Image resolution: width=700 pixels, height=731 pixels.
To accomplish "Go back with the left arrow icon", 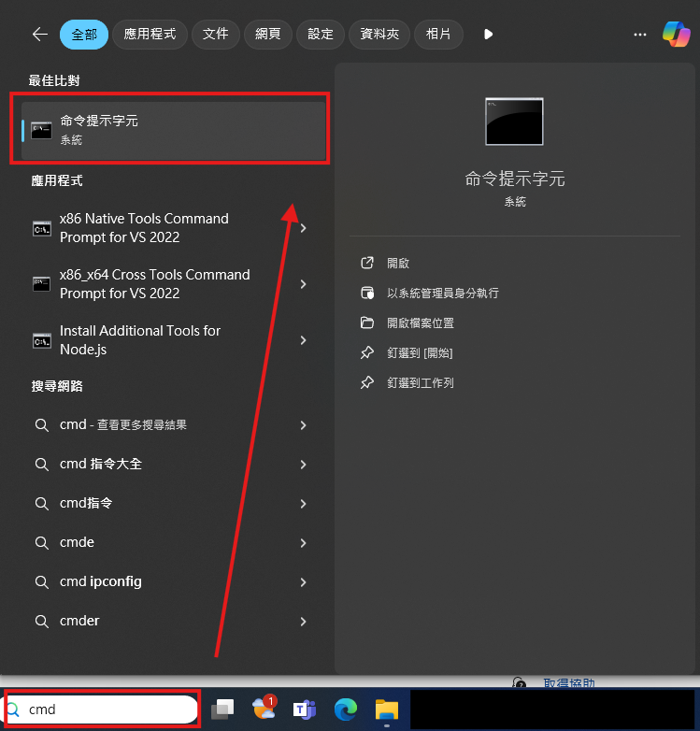I will (40, 34).
